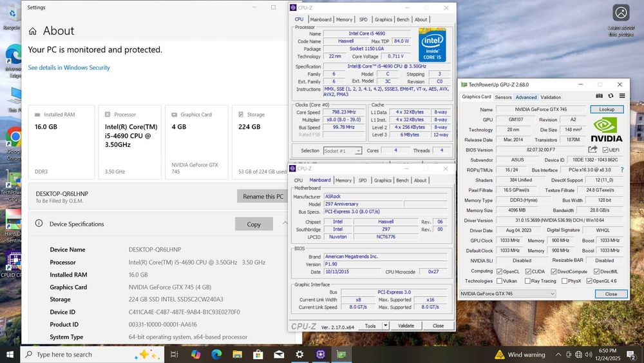Toggle the UEFI checkbox in GPU-Z
Viewport: 644px width, 363px height.
pos(605,150)
